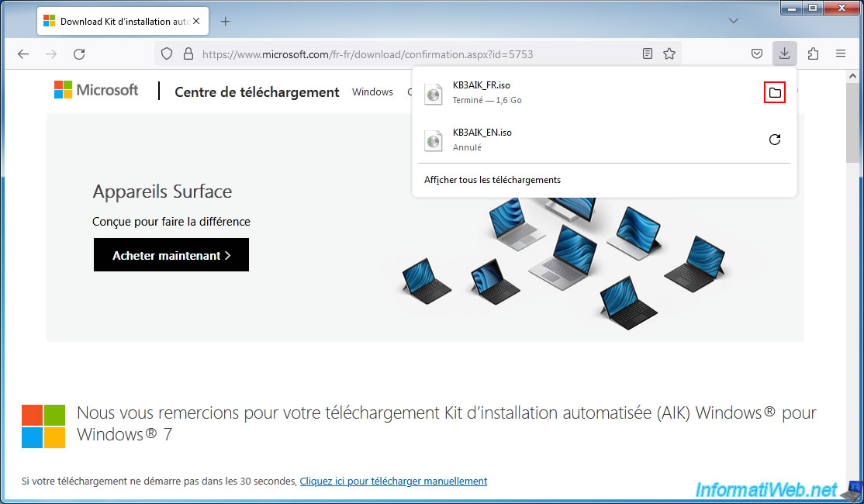Click Afficher tous les téléchargements
Screen dimensions: 864x504
coord(492,180)
